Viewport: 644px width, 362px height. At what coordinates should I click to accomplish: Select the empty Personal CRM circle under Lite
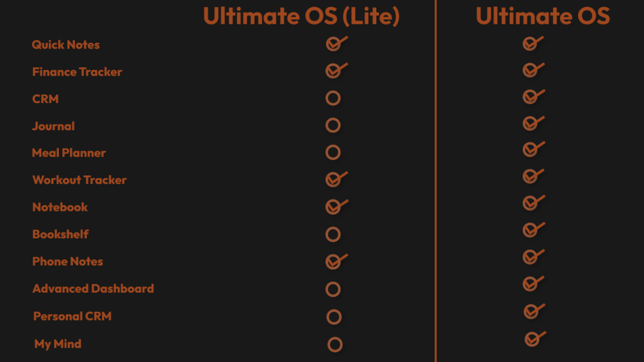pyautogui.click(x=334, y=317)
